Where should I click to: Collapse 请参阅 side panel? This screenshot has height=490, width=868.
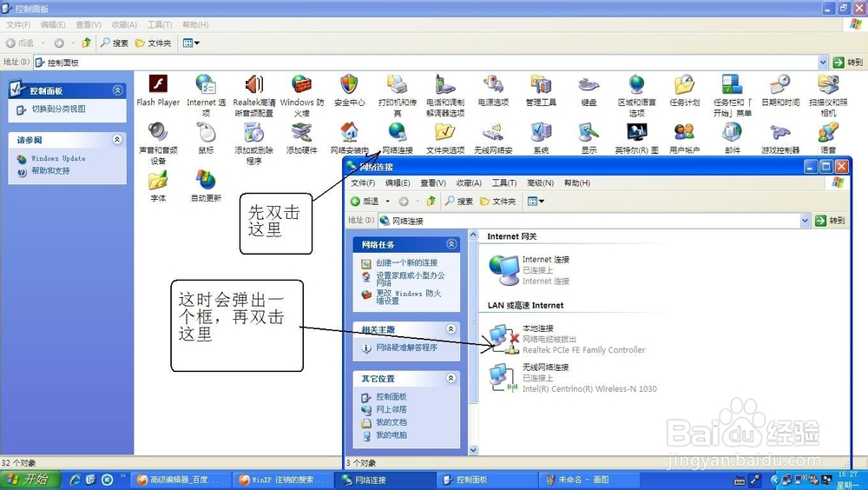[x=117, y=140]
